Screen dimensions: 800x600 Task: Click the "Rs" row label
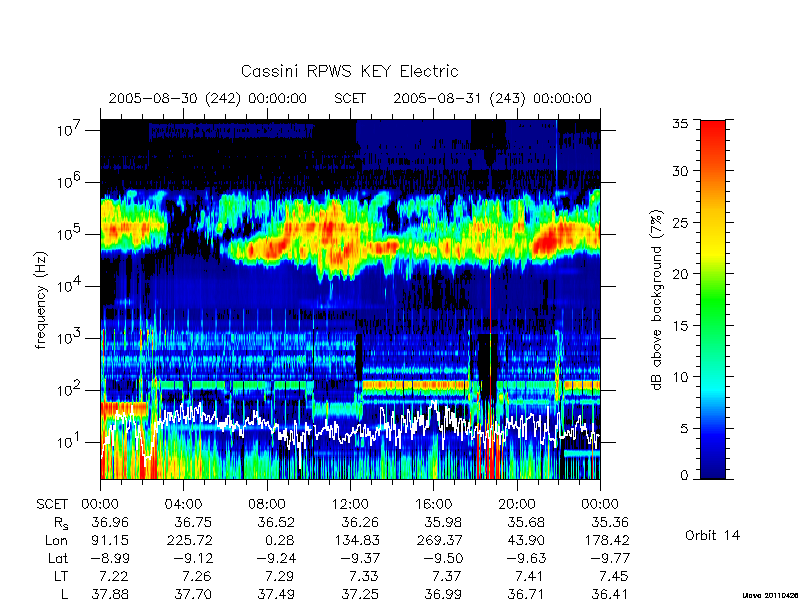click(60, 523)
